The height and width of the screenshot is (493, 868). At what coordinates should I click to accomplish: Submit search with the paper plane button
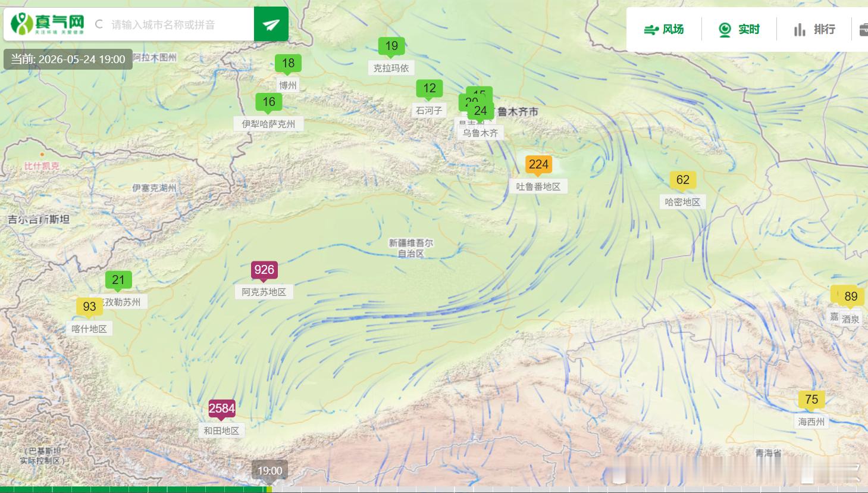(x=271, y=24)
